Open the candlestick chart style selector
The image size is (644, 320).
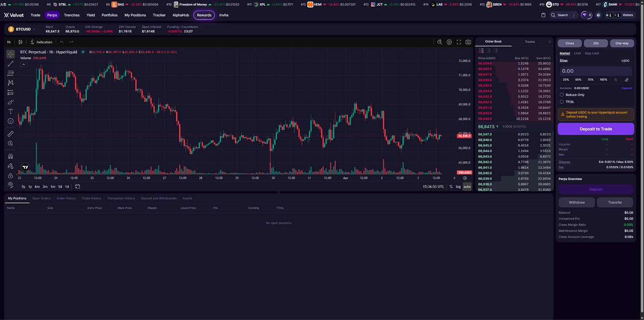point(20,42)
